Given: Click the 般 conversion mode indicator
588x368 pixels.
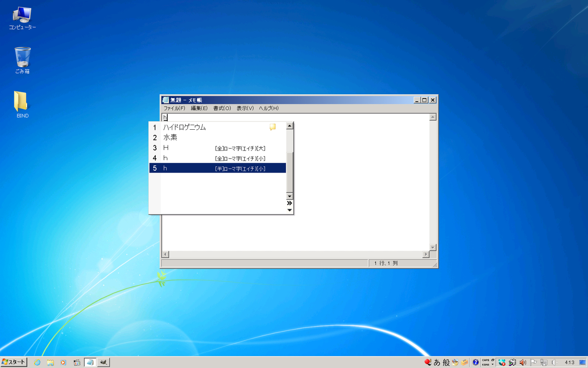Looking at the screenshot, I should 446,362.
